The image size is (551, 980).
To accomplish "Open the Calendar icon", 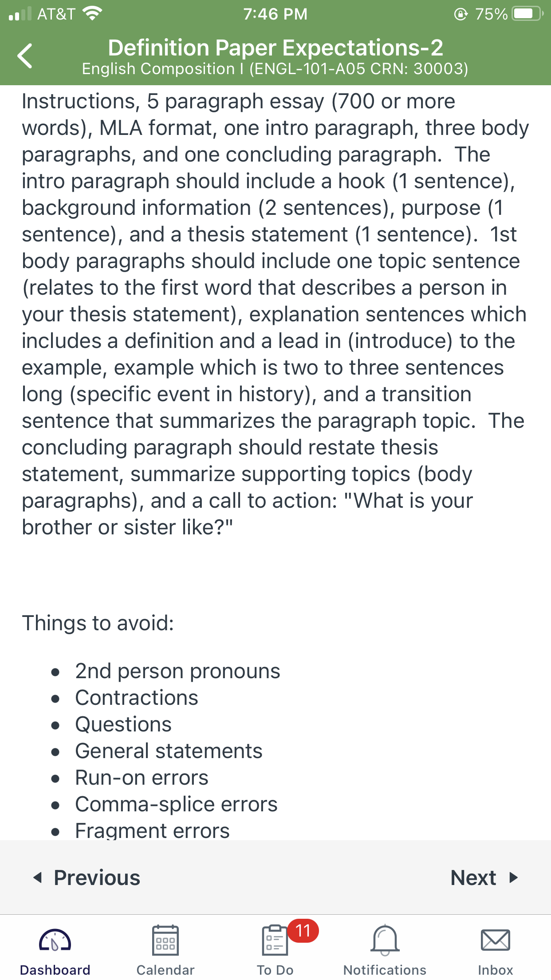I will coord(165,940).
